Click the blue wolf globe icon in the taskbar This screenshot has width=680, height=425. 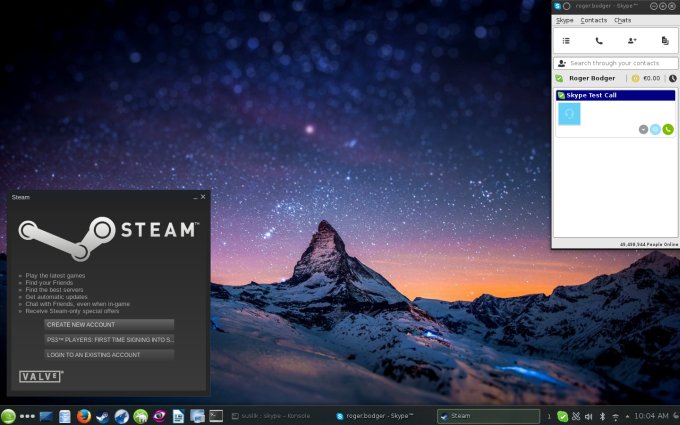point(121,416)
